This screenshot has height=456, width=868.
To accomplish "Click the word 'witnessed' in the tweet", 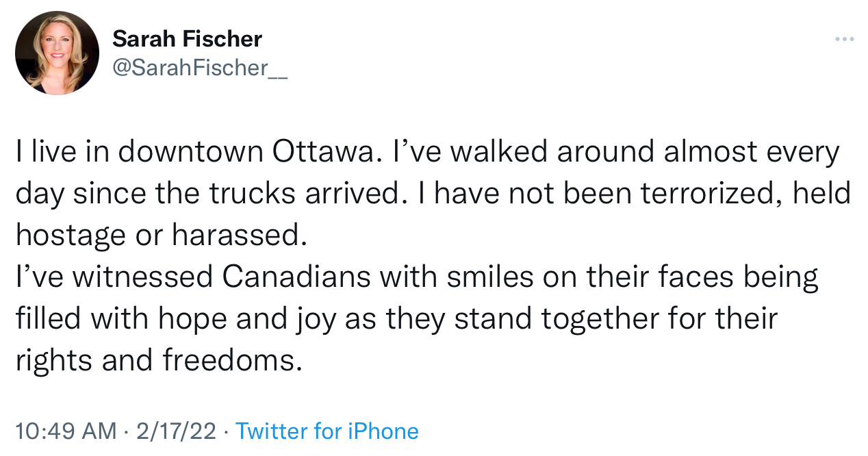I will (x=142, y=277).
